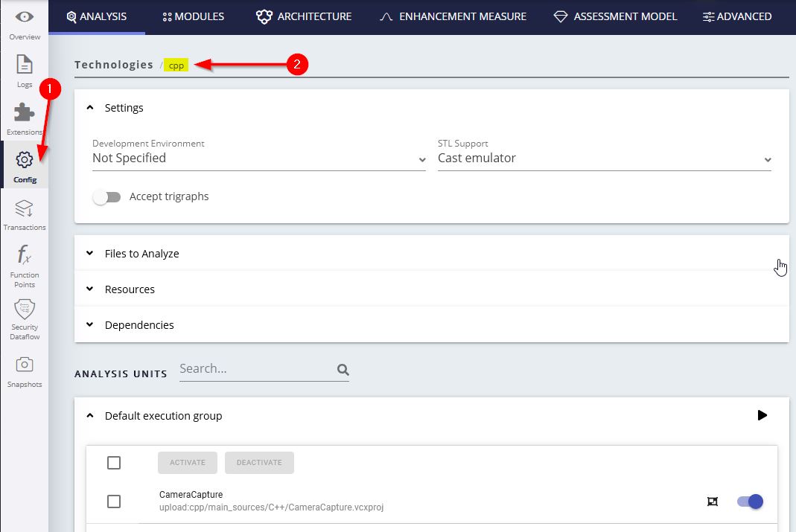
Task: Switch to the Modules tab
Action: click(x=193, y=16)
